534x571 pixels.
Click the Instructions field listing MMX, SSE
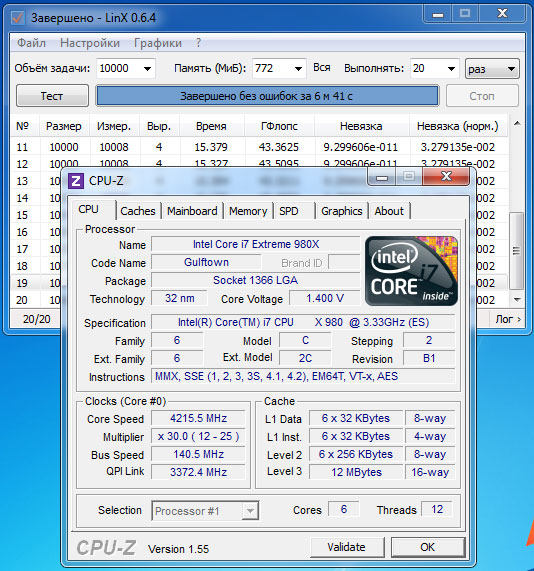pos(303,376)
